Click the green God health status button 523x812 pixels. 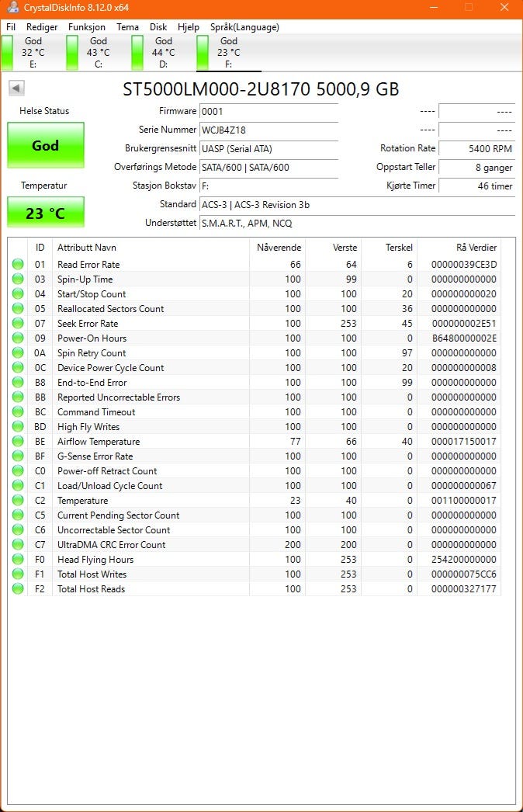(x=46, y=145)
